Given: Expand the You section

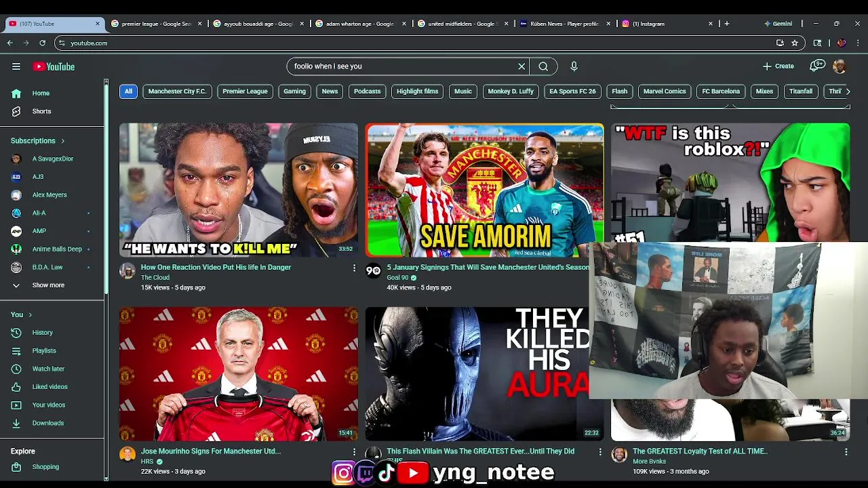Looking at the screenshot, I should tap(22, 314).
